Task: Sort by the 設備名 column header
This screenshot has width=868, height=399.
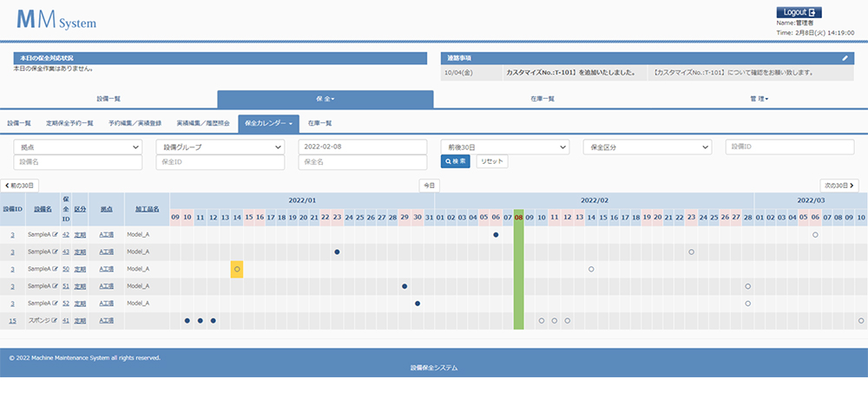Action: [43, 210]
